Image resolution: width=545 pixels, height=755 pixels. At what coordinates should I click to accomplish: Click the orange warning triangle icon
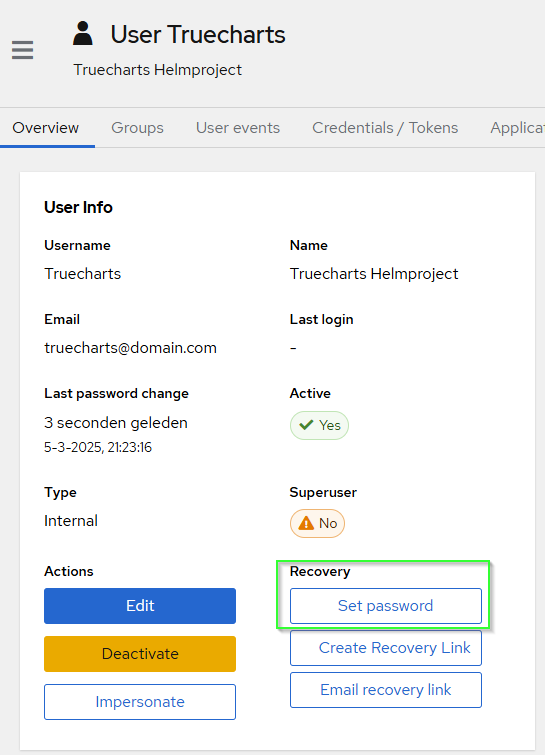click(x=306, y=523)
